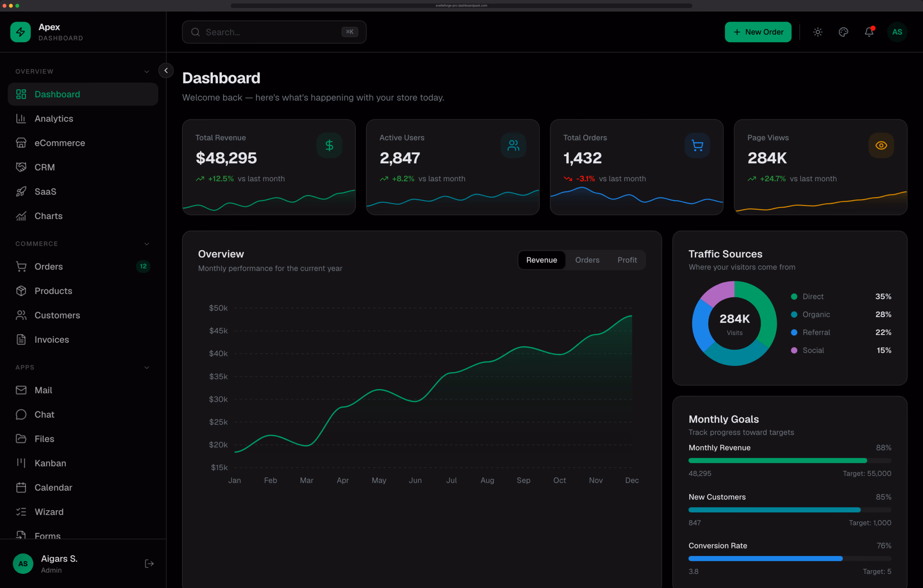
Task: Click the Wizard checklist icon
Action: pyautogui.click(x=21, y=512)
